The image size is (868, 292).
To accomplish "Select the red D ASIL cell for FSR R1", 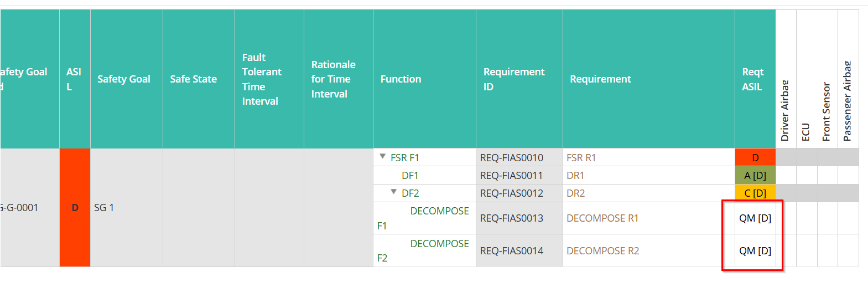I will [x=755, y=157].
